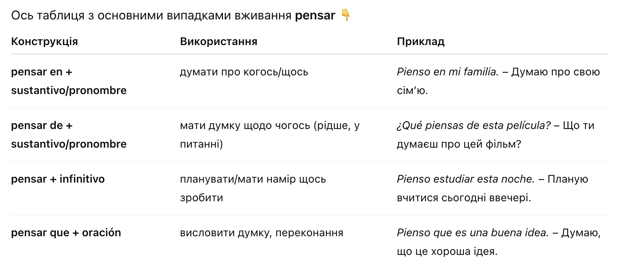644x272 pixels.
Task: Click the translation 'думаєш про цей фільм?'
Action: (x=459, y=144)
